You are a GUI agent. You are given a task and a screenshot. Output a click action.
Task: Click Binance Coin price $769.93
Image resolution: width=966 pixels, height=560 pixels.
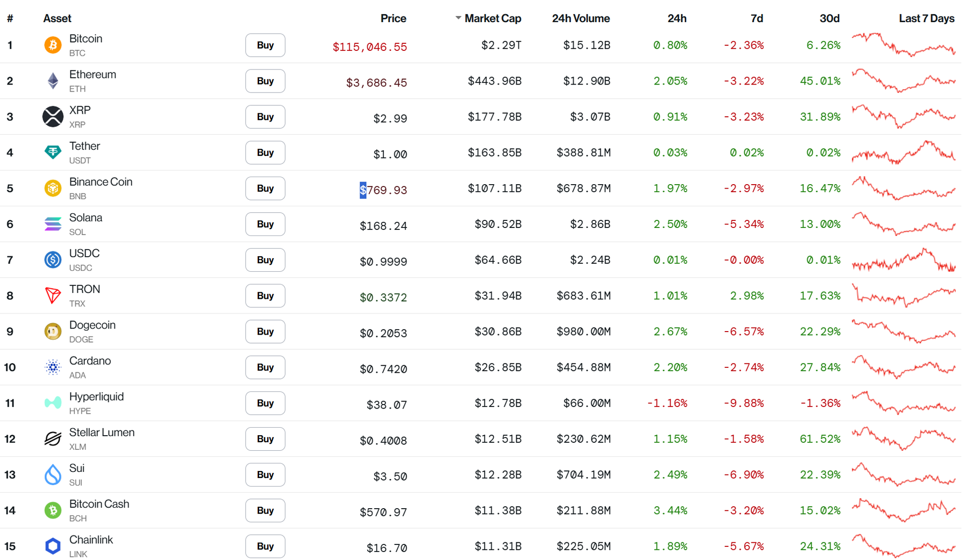tap(383, 190)
